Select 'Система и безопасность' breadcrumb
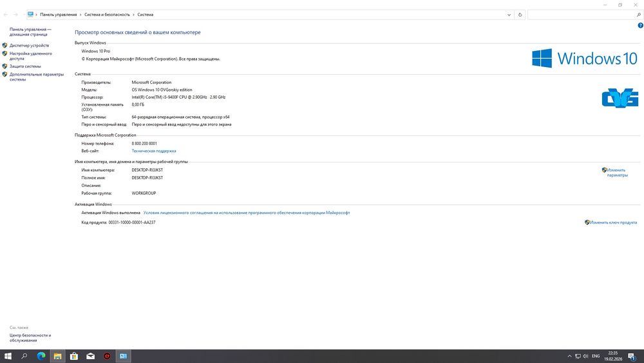 [107, 15]
